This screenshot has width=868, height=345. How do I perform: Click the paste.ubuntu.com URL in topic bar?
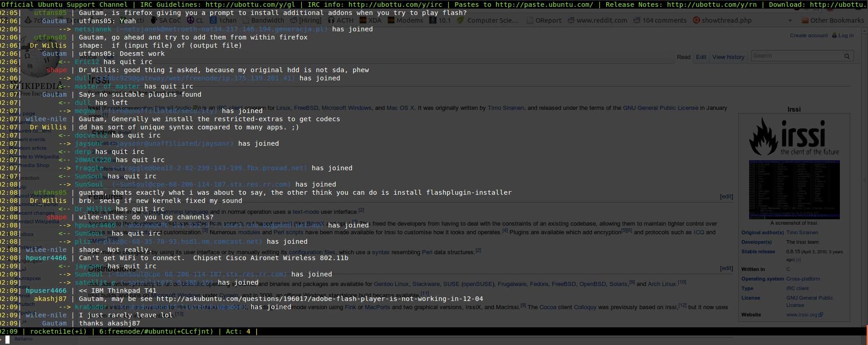click(x=544, y=5)
